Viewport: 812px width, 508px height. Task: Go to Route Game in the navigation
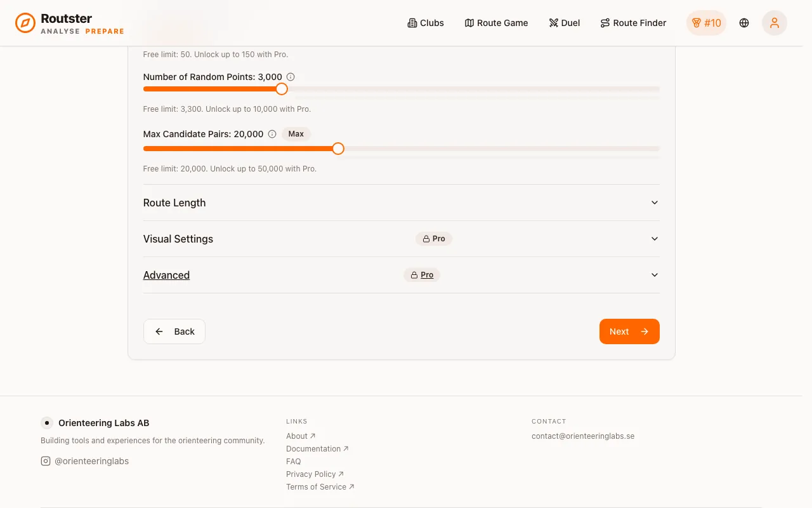pyautogui.click(x=496, y=23)
